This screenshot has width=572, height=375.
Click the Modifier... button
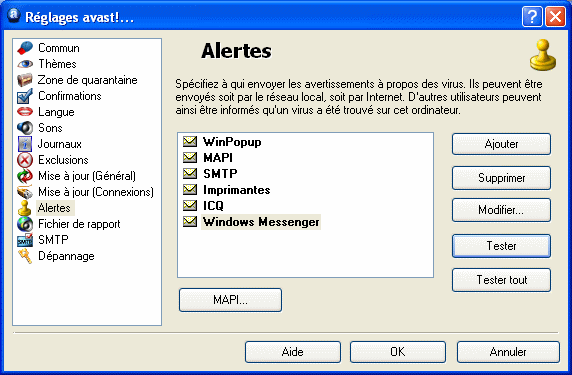point(501,210)
